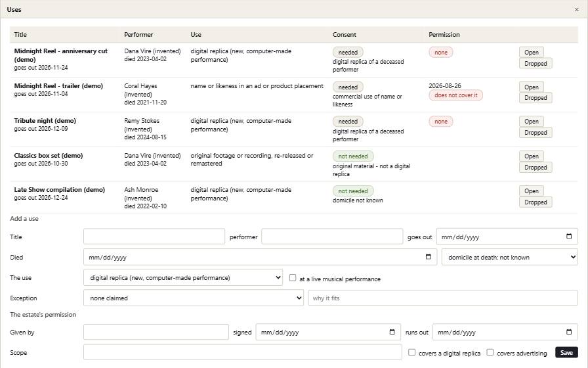Screen dimensions: 588x368
Task: Select the 'does not cover it' permission badge
Action: click(x=455, y=95)
